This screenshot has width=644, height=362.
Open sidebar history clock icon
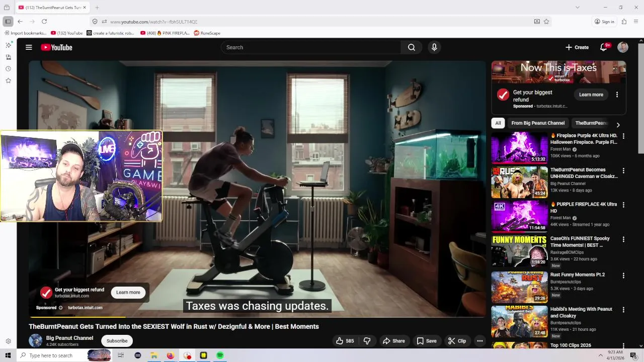tap(8, 69)
